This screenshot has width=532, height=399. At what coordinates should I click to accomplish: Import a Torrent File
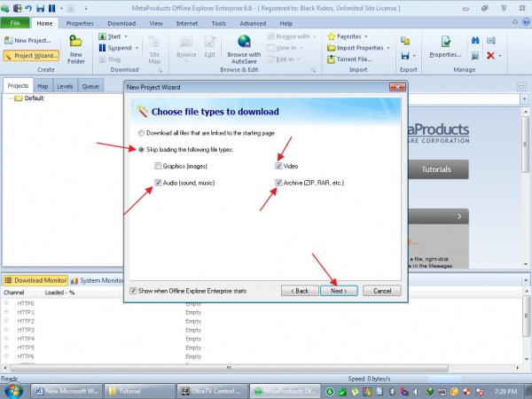tap(349, 59)
